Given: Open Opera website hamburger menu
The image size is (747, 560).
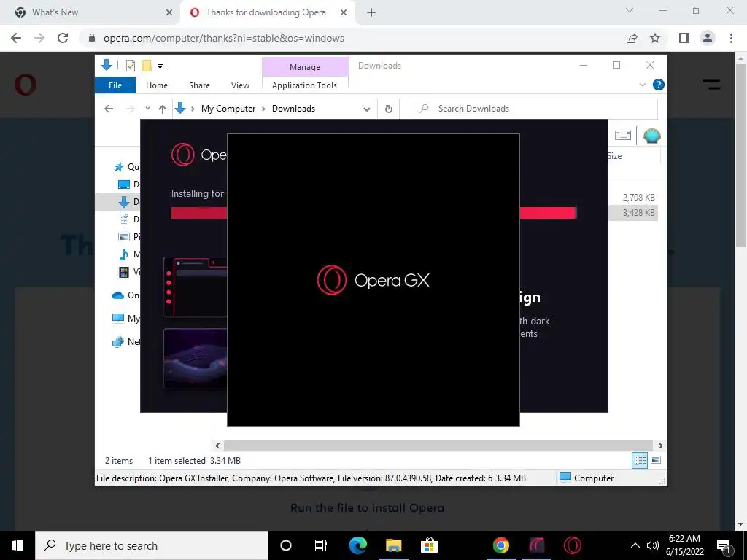Looking at the screenshot, I should [711, 85].
